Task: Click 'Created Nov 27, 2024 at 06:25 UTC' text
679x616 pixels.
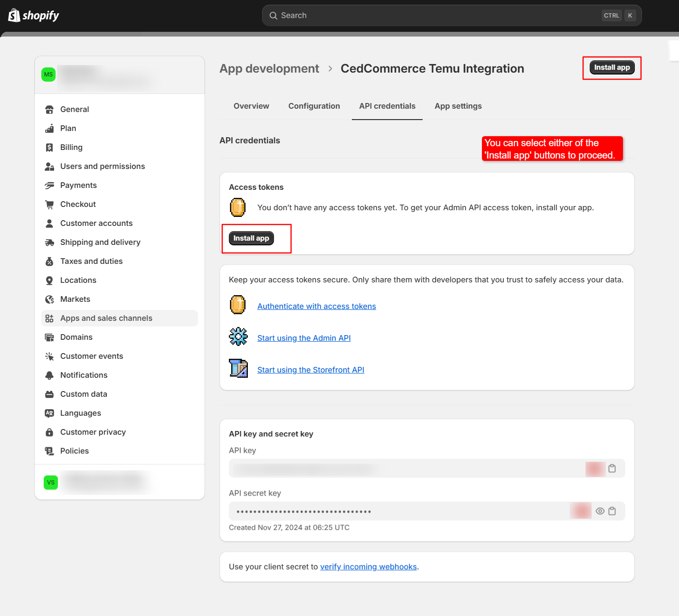Action: click(x=289, y=528)
